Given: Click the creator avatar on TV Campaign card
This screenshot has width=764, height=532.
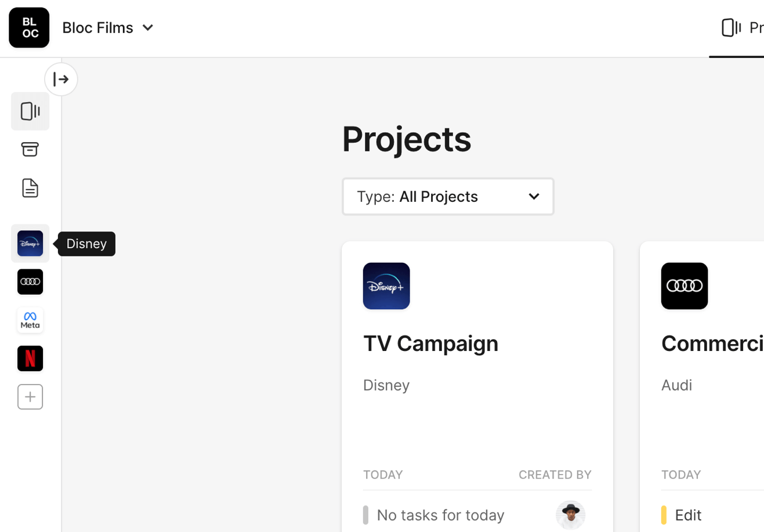Looking at the screenshot, I should click(x=570, y=515).
